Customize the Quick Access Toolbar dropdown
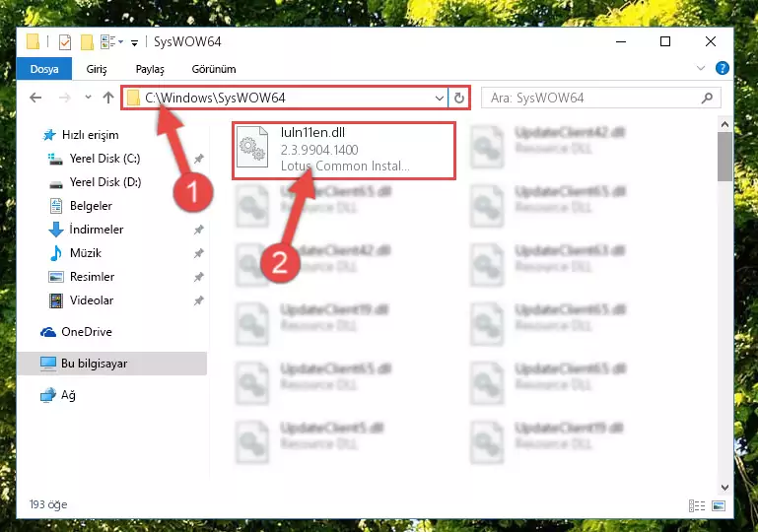 pos(134,43)
